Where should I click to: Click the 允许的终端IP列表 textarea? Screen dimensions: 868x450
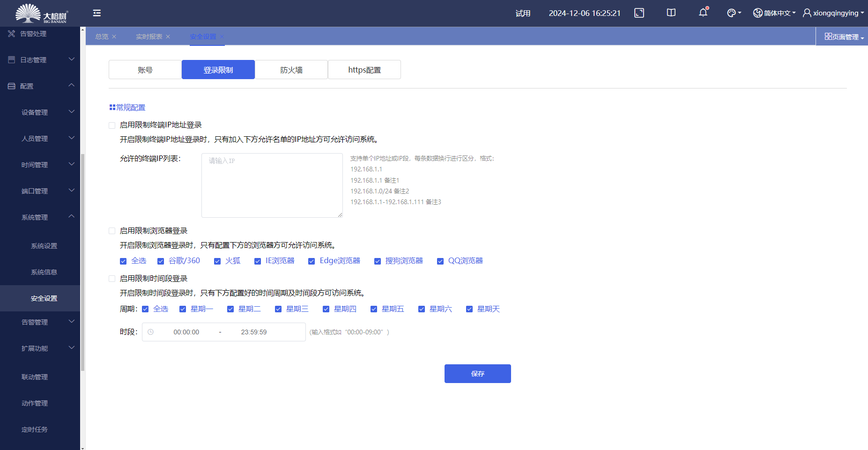[x=272, y=185]
